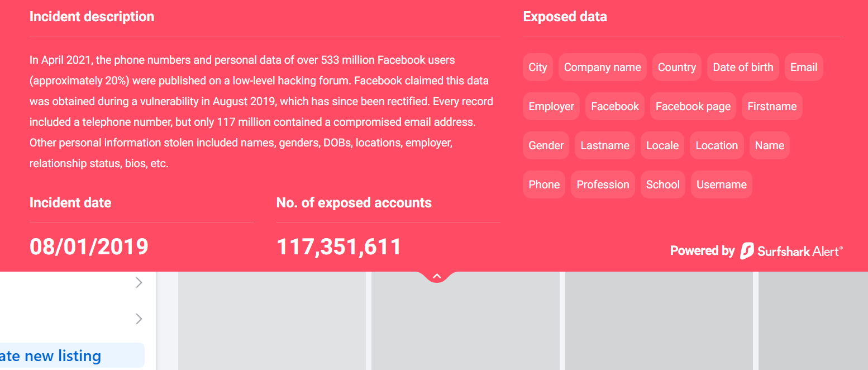Click the Date of birth tag
The height and width of the screenshot is (370, 868).
tap(743, 67)
